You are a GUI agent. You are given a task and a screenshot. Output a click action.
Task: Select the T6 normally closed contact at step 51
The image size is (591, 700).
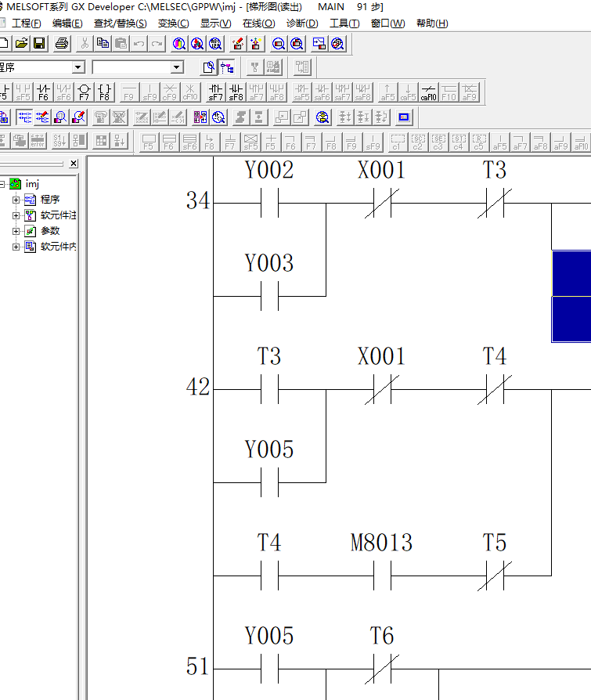pyautogui.click(x=382, y=669)
